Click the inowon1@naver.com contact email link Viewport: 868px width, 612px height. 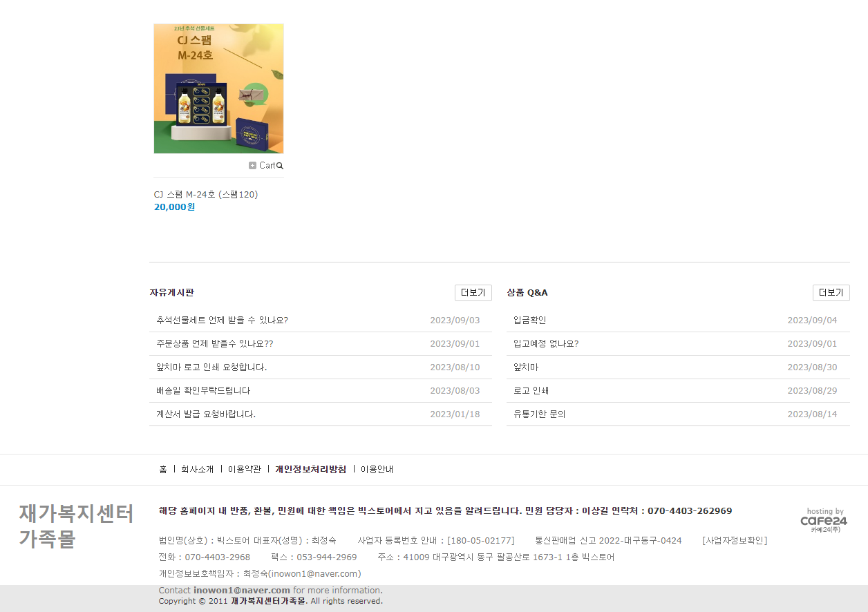click(242, 591)
